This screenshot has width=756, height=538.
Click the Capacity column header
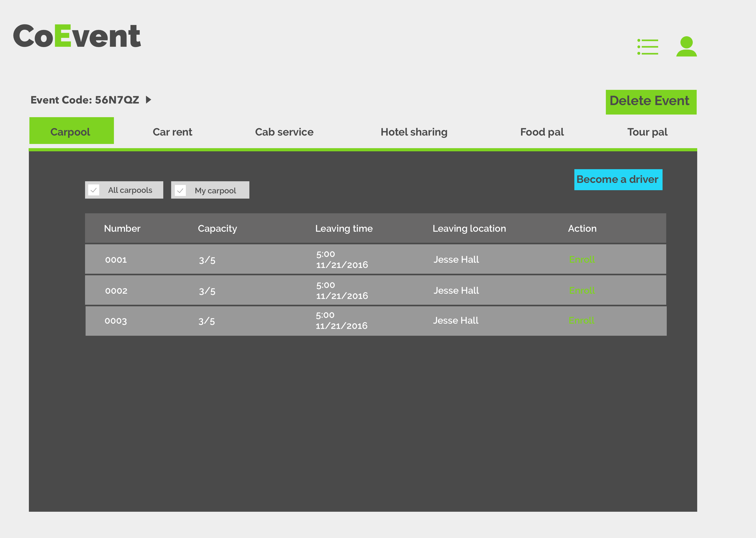click(217, 228)
